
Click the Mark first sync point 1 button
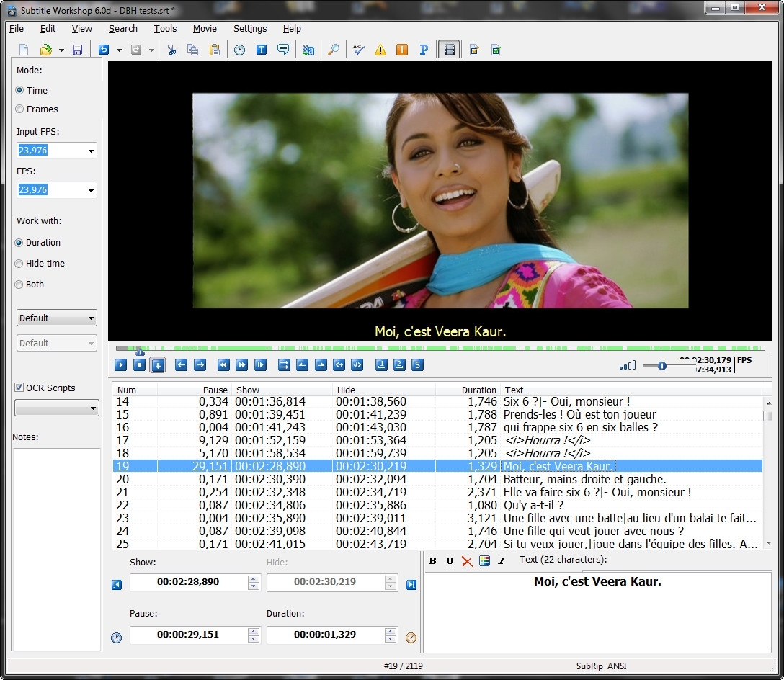(x=381, y=365)
